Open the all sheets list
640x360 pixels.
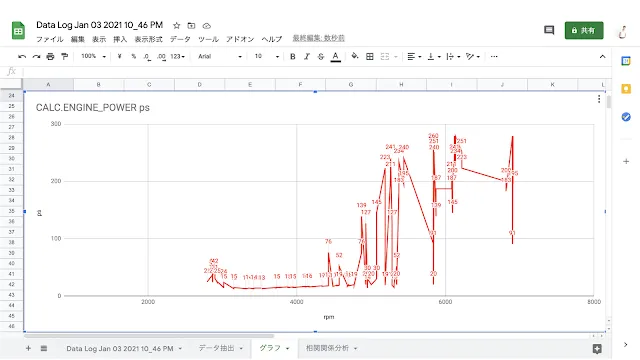point(44,348)
